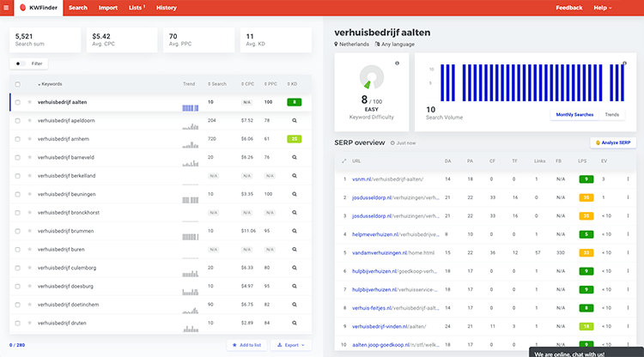
Task: Open three-dot menu for vsnm.nl result
Action: pyautogui.click(x=628, y=178)
